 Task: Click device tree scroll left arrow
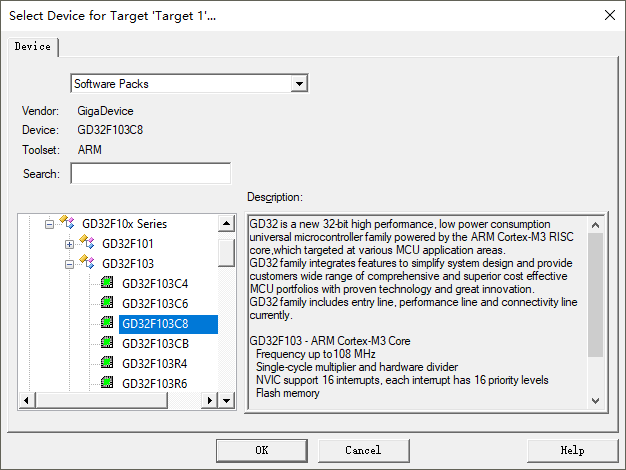click(27, 401)
